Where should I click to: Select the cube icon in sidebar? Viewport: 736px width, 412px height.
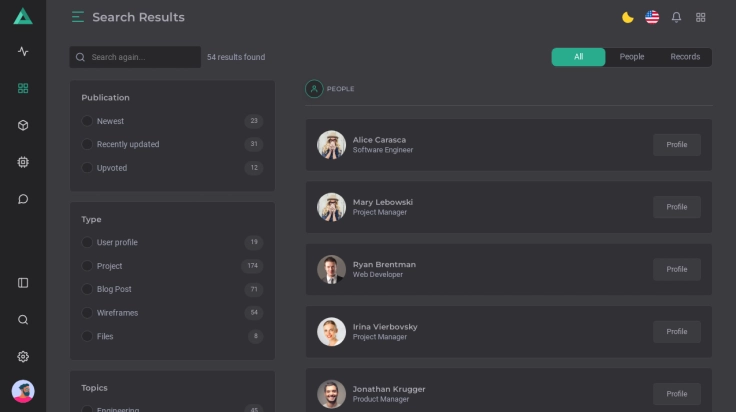[23, 125]
